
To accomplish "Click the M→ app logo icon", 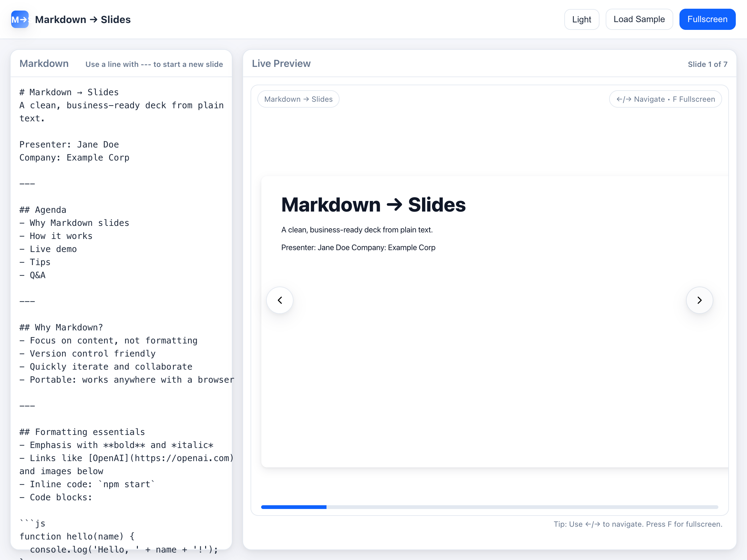I will tap(20, 19).
